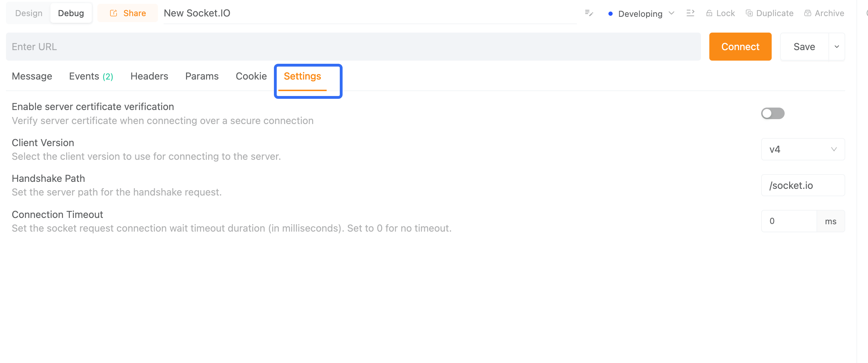The height and width of the screenshot is (363, 868).
Task: Click the Duplicate button
Action: (x=770, y=13)
